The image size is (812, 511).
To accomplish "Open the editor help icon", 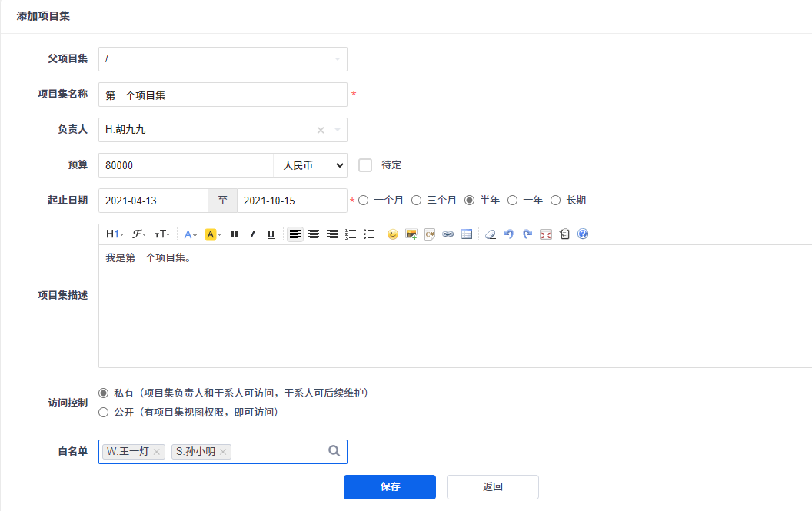I will click(583, 234).
